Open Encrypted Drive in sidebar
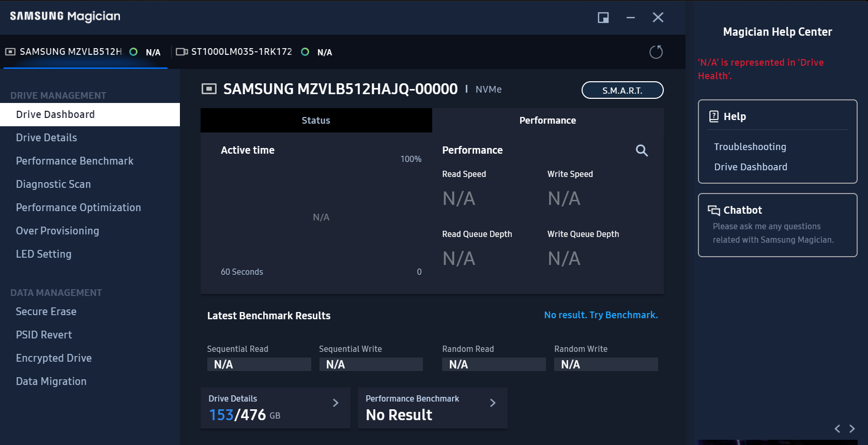This screenshot has width=868, height=445. tap(90, 358)
